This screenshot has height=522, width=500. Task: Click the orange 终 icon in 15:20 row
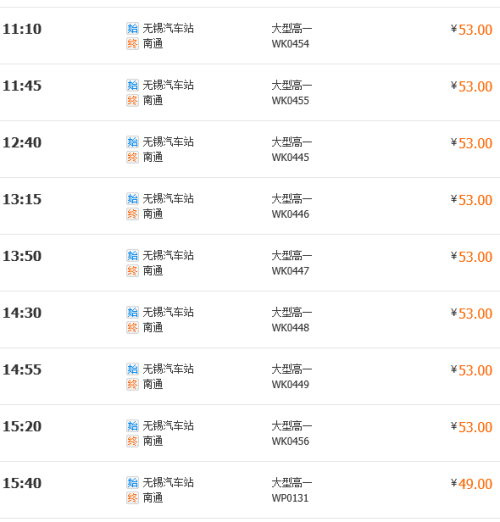(132, 441)
